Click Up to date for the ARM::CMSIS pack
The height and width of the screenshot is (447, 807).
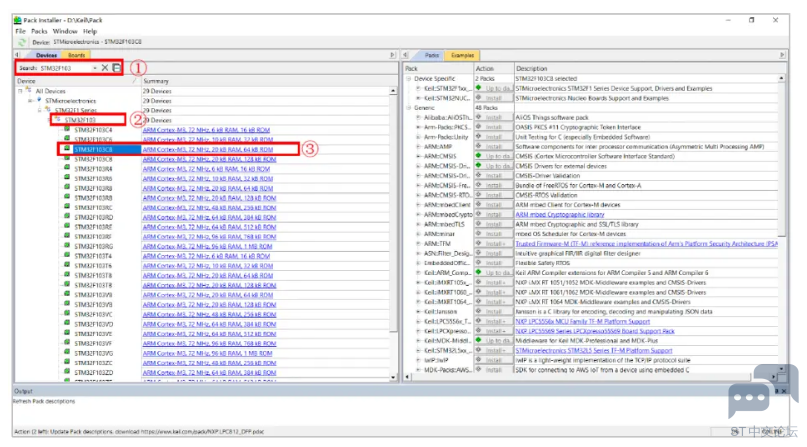click(494, 156)
